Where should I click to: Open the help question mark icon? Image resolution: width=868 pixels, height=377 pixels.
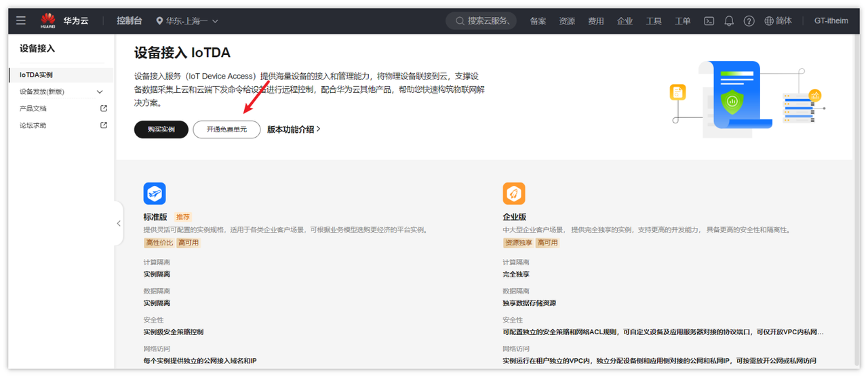pos(749,21)
